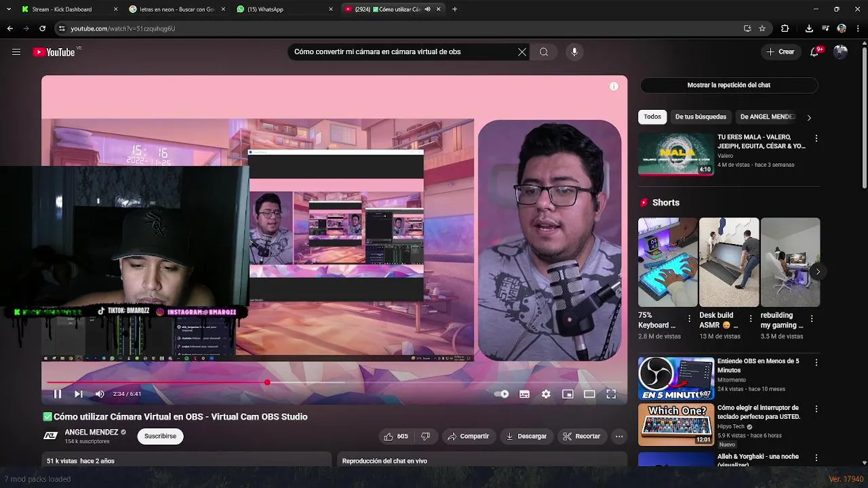
Task: Expand more filter chips with the arrow
Action: click(808, 117)
